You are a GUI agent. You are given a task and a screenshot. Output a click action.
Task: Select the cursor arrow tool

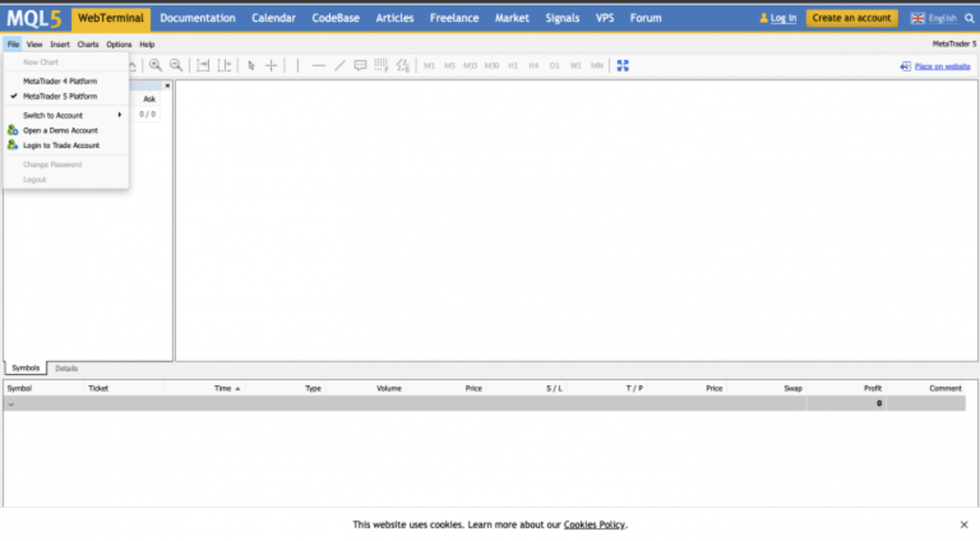click(251, 66)
